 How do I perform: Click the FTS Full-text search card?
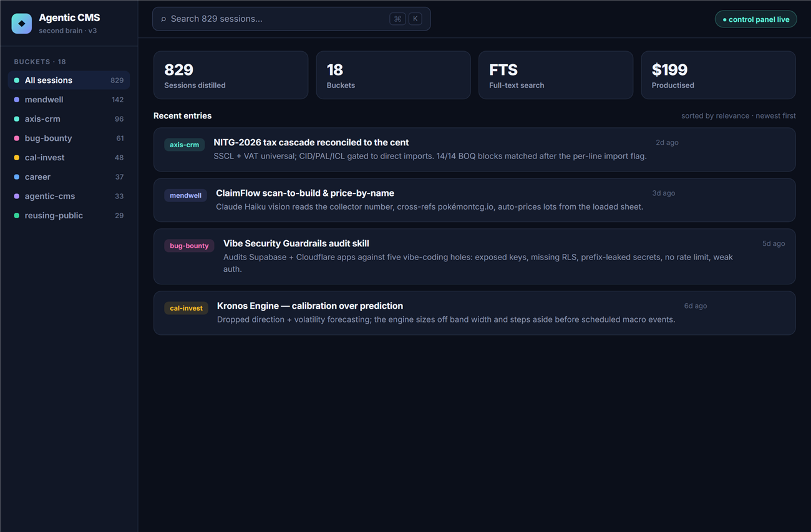tap(556, 75)
